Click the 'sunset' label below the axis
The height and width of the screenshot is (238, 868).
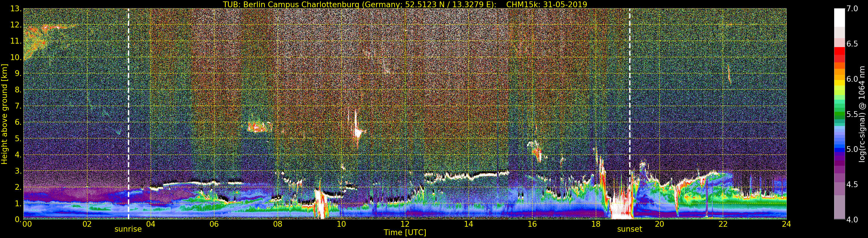tap(629, 229)
